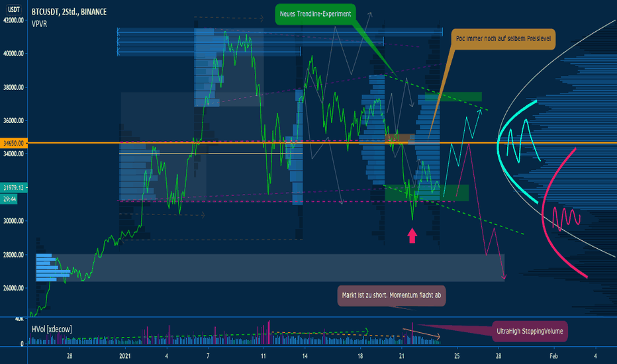Click the 36000.00 price axis label

tap(13, 121)
